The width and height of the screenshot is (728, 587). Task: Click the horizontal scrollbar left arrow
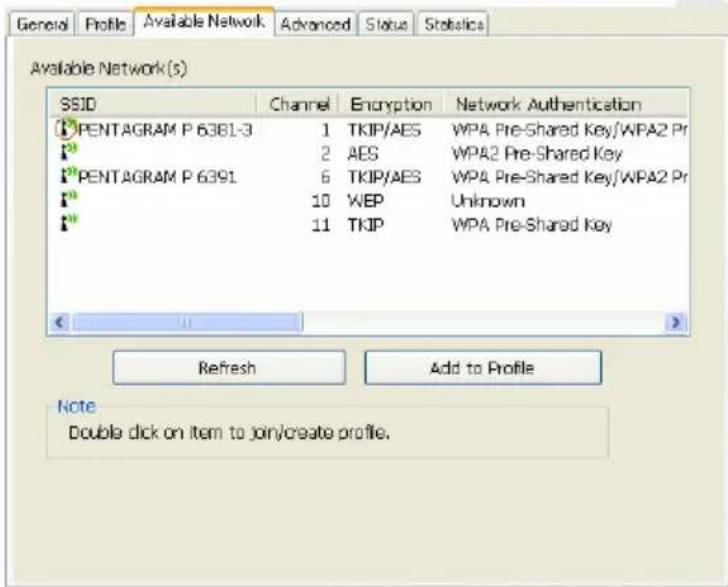tap(59, 322)
